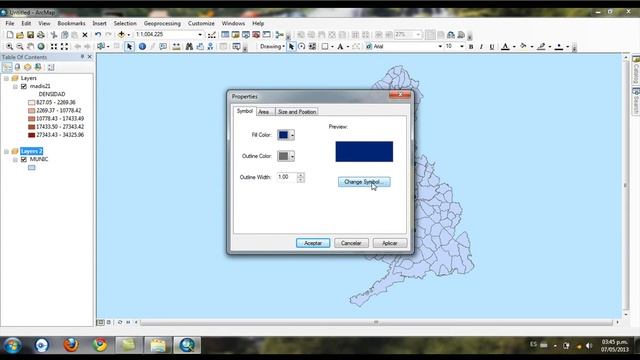Open the Fill Color dropdown arrow
Screen dimensions: 640x360
pos(292,135)
